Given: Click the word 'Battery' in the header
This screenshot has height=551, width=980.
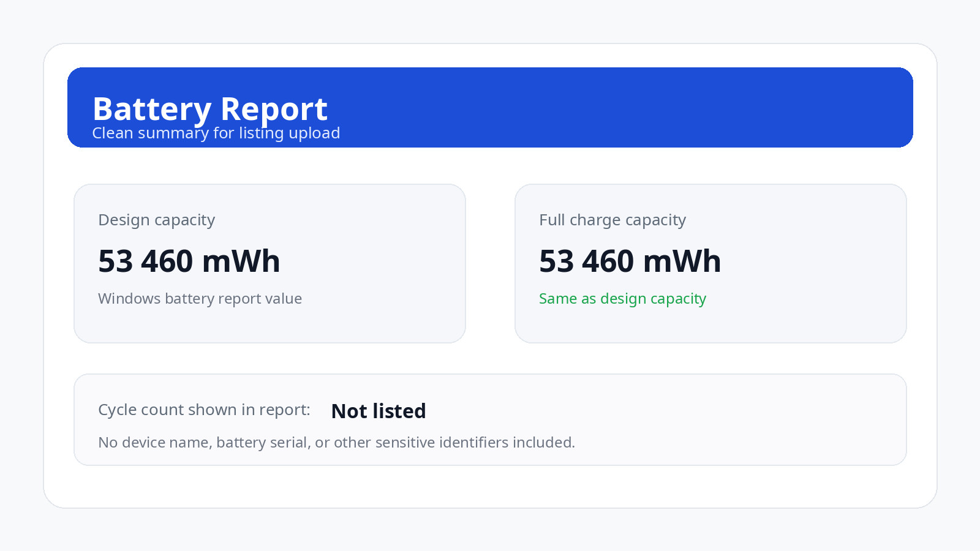Looking at the screenshot, I should coord(152,110).
